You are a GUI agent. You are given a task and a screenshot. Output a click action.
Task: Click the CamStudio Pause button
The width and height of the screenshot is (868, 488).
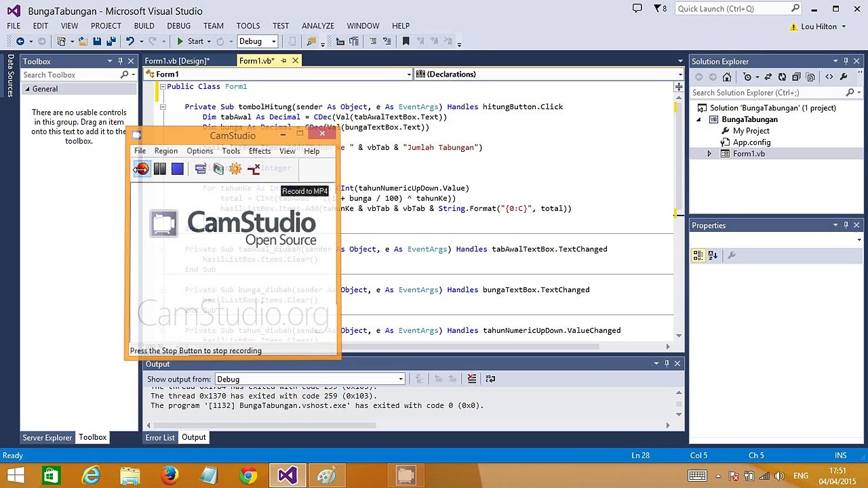tap(160, 169)
